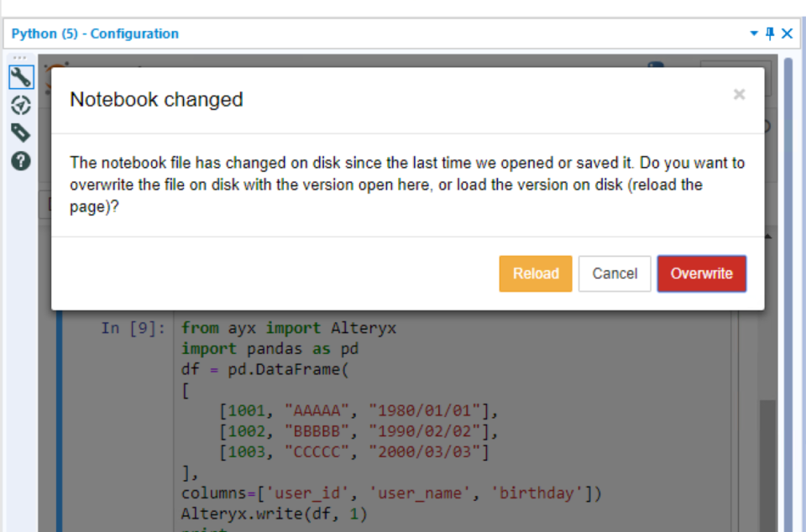Cancel the Notebook changed dialog
Viewport: 806px width, 532px height.
(614, 274)
